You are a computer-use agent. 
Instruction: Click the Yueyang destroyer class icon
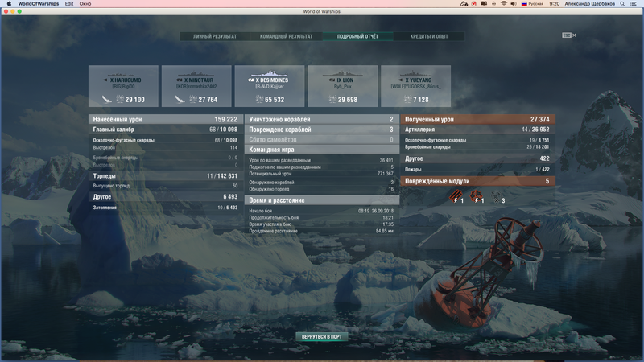[400, 80]
